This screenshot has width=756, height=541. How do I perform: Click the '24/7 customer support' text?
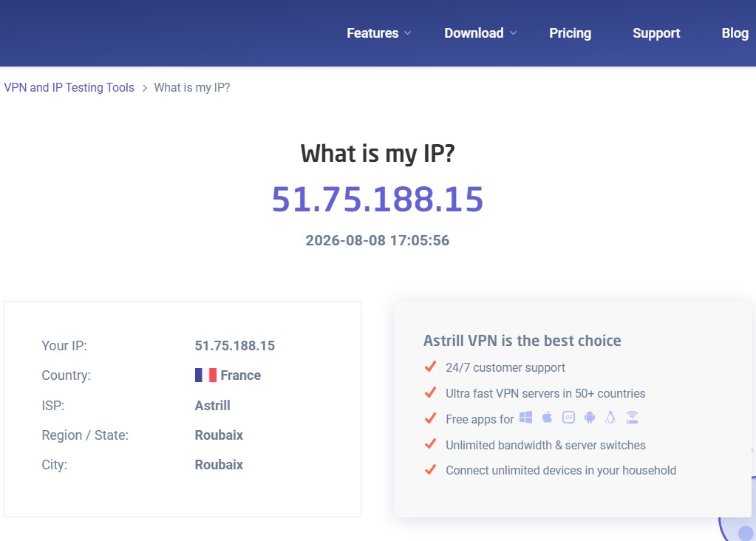coord(505,367)
